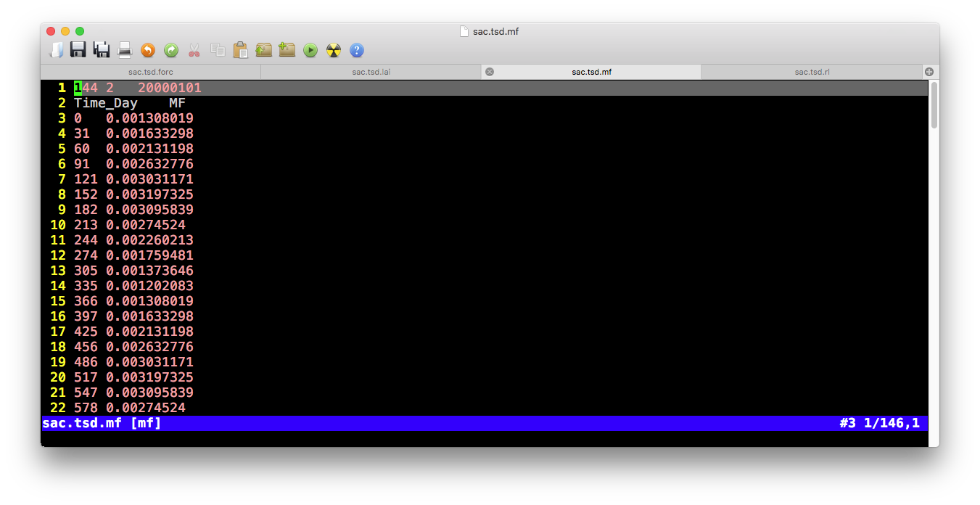The width and height of the screenshot is (980, 505).
Task: Click value 0.002632776 on line 6
Action: (149, 164)
